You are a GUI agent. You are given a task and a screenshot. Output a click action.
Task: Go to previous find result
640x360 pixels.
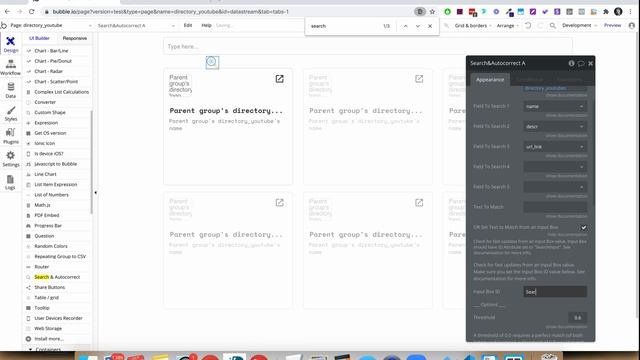405,26
